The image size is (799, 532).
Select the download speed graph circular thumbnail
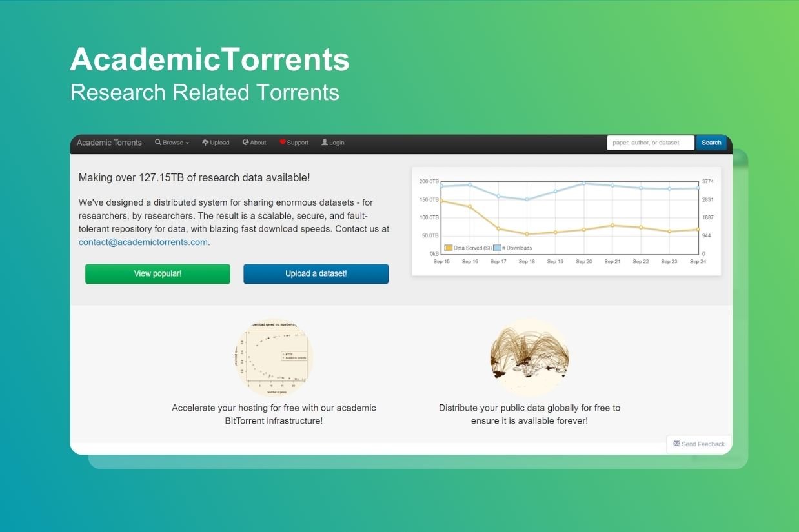[274, 357]
